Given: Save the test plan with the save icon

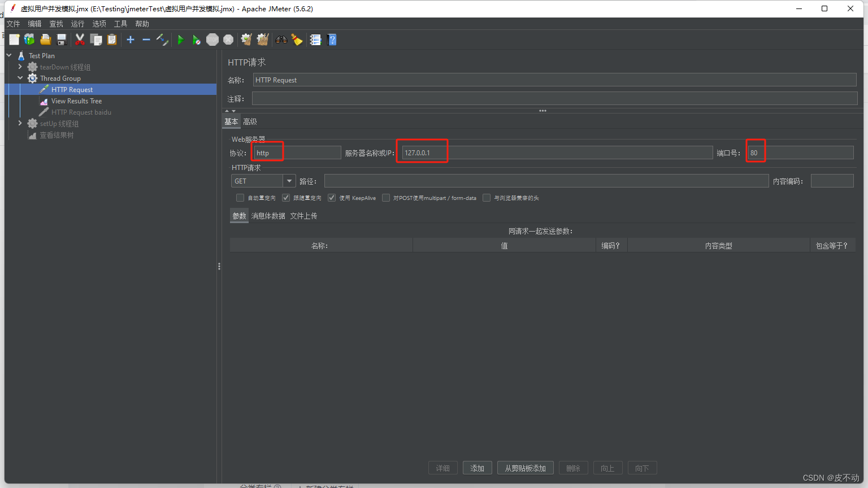Looking at the screenshot, I should [x=62, y=40].
